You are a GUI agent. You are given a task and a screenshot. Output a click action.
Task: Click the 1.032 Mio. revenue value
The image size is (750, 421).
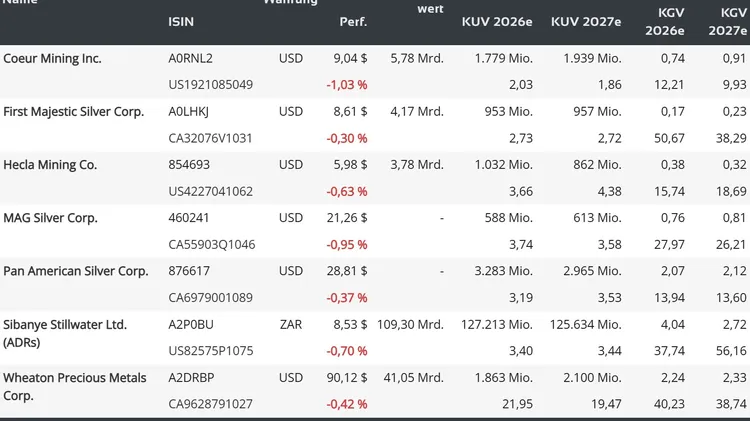[503, 165]
